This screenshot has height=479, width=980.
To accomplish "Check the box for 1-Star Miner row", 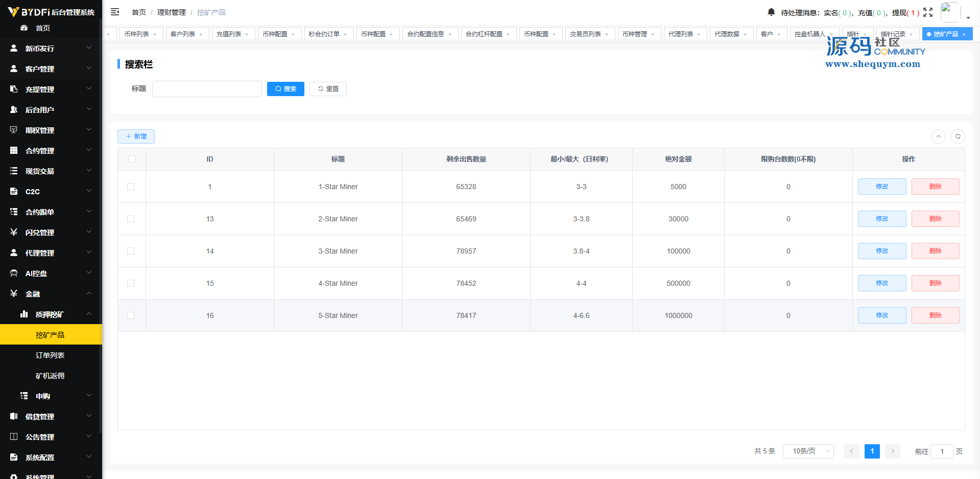I will [x=131, y=187].
